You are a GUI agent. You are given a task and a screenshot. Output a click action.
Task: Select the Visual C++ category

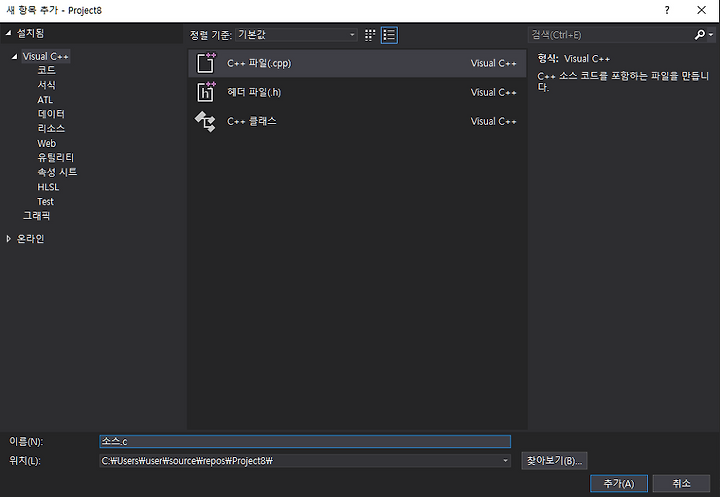(45, 56)
